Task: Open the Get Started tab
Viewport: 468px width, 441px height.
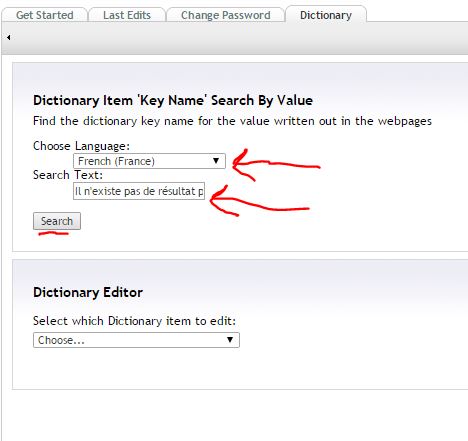Action: click(45, 15)
